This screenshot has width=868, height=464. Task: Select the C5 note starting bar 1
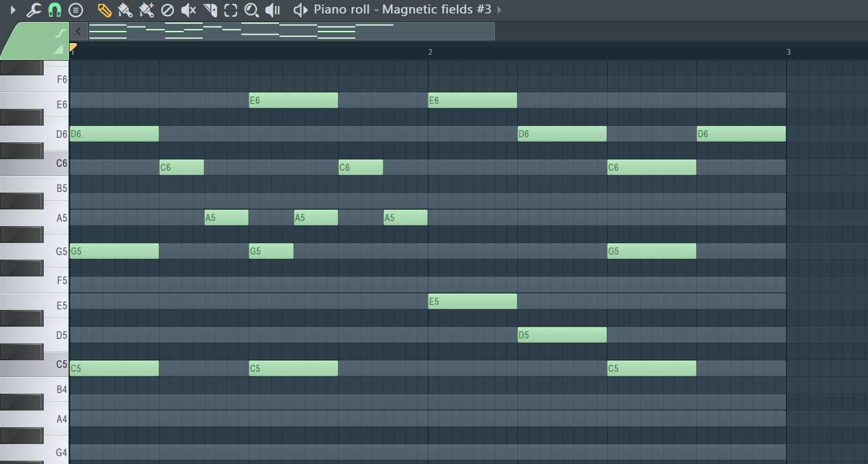pos(114,369)
